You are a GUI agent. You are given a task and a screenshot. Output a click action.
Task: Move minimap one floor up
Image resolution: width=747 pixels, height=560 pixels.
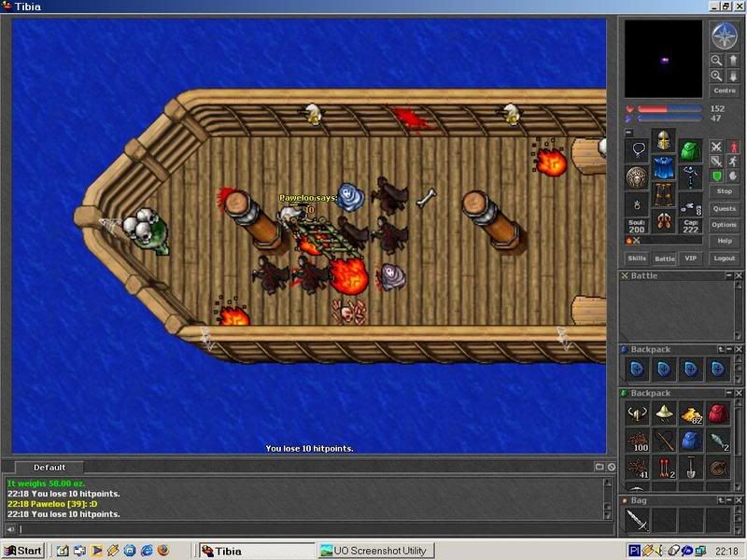coord(733,60)
